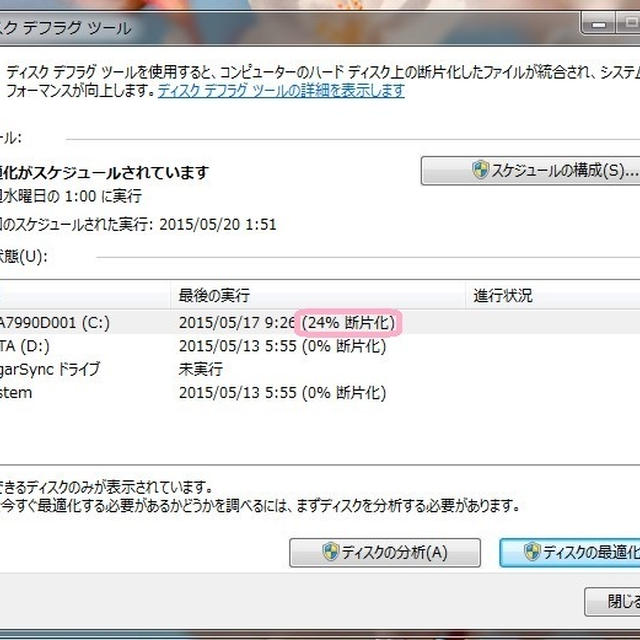Click shield icon on ディスクの最適化 button
640x640 pixels.
click(532, 552)
